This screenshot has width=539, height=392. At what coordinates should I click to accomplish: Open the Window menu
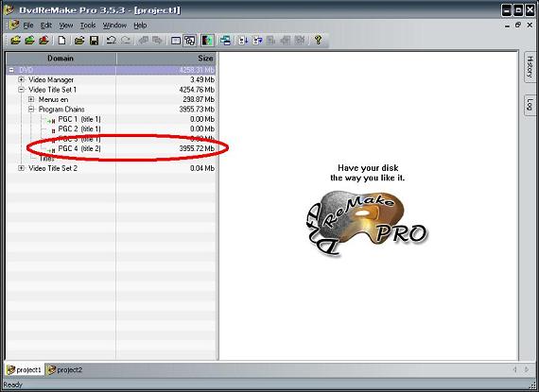pos(114,26)
